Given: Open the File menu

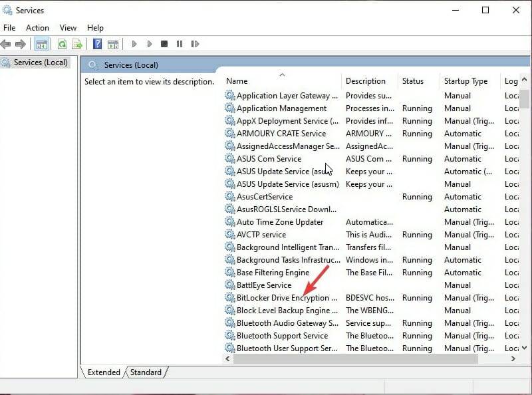Looking at the screenshot, I should [x=9, y=27].
